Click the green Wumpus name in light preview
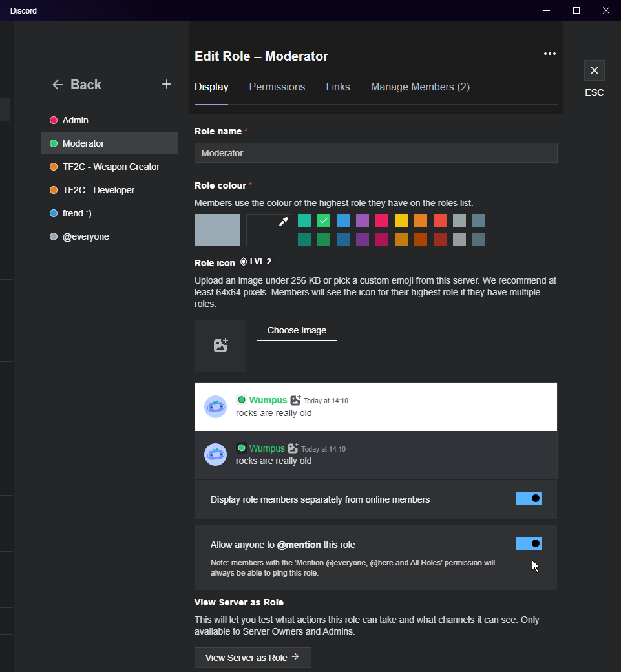 pyautogui.click(x=268, y=400)
